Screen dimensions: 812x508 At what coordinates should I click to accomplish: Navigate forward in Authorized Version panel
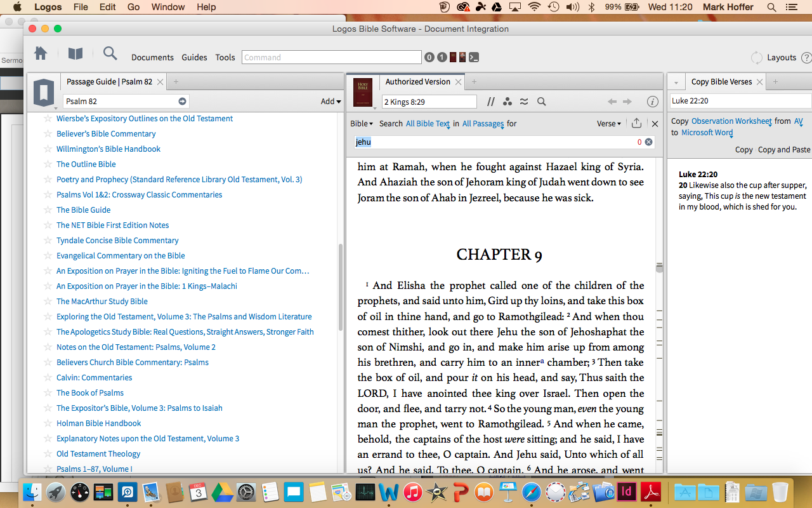tap(627, 102)
